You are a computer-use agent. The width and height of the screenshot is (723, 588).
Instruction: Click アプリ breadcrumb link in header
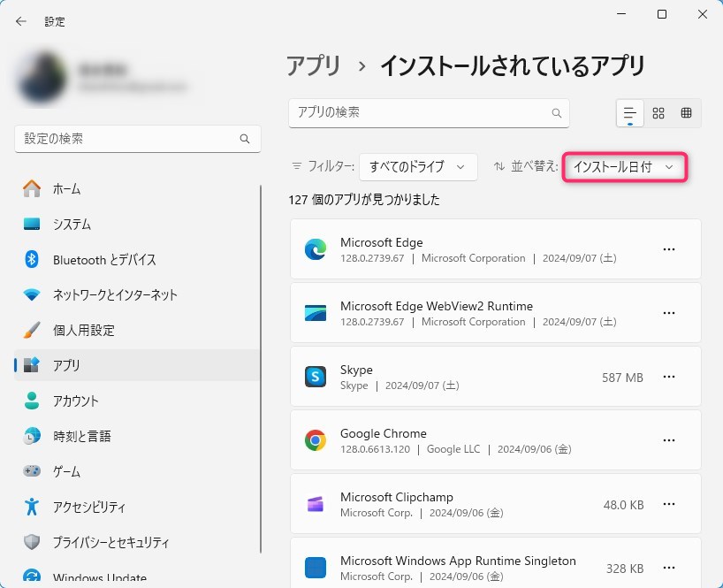(314, 65)
